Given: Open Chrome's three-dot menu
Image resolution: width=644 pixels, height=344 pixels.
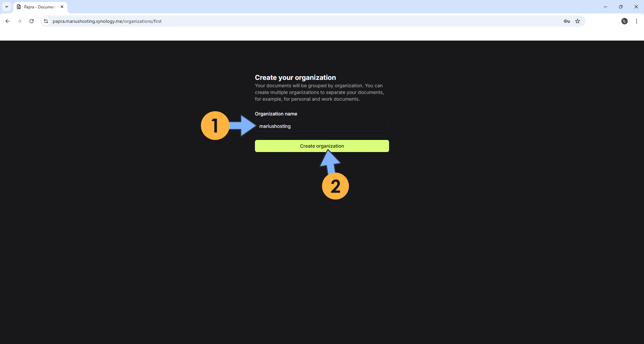Looking at the screenshot, I should click(636, 21).
